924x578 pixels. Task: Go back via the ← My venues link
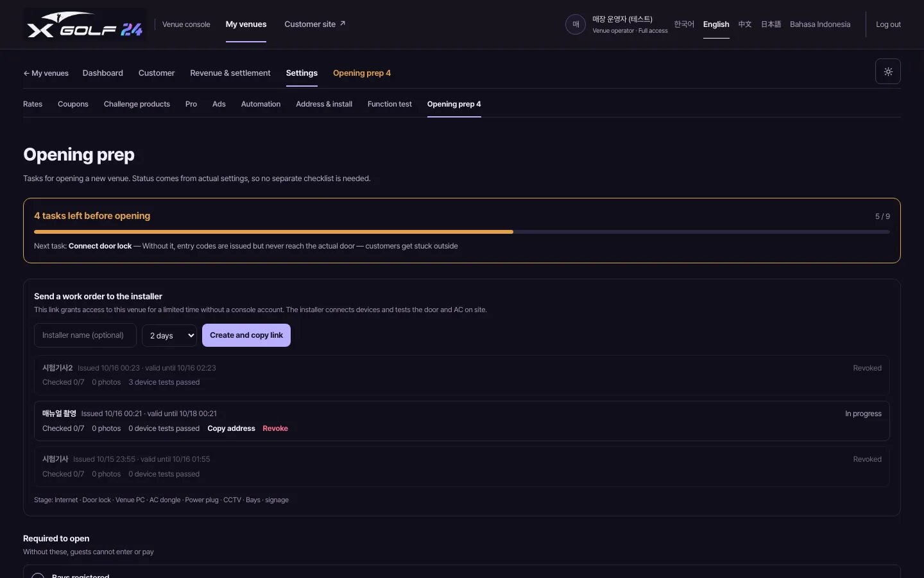[x=46, y=73]
